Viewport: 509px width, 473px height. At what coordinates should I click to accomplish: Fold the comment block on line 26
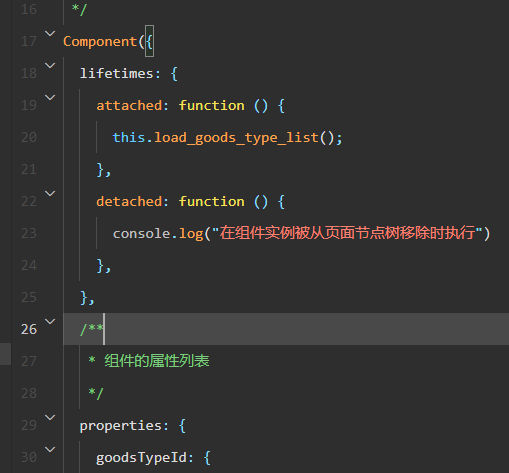coord(50,322)
